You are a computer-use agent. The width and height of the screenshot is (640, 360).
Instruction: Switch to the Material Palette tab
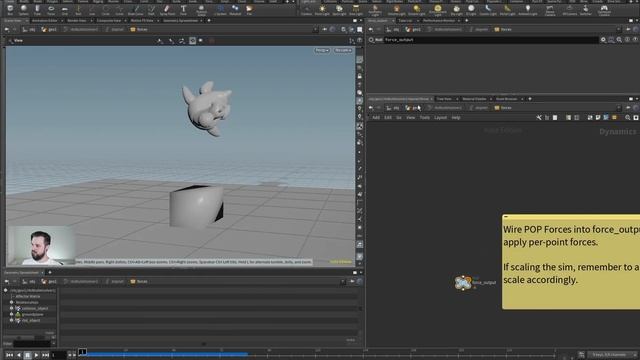click(474, 99)
